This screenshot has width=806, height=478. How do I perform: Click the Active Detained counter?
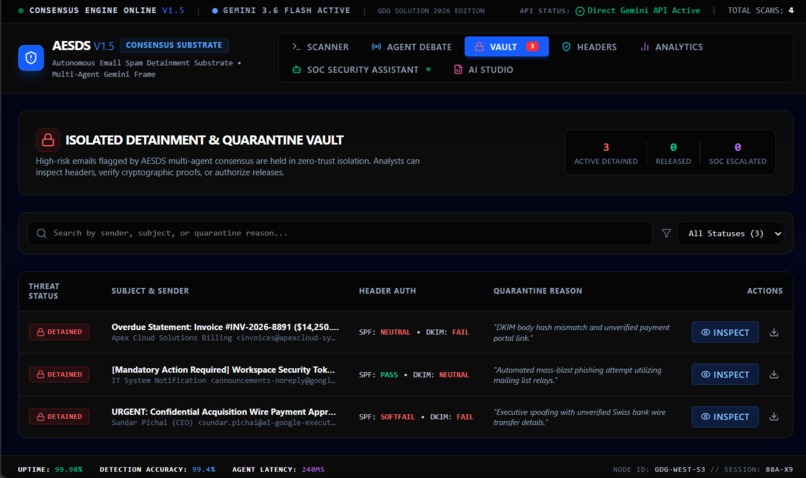606,153
